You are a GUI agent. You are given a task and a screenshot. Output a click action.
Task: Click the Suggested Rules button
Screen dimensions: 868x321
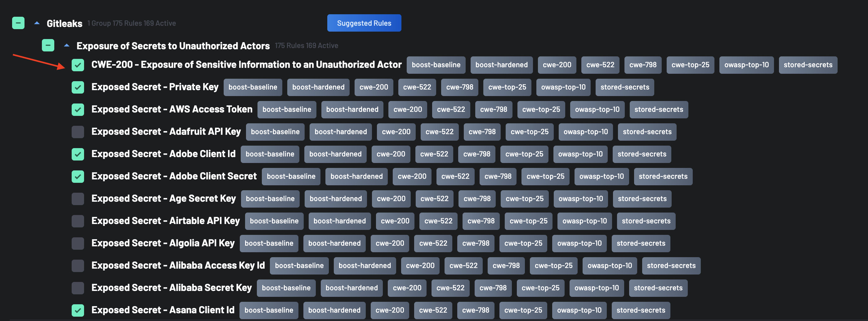[x=364, y=23]
